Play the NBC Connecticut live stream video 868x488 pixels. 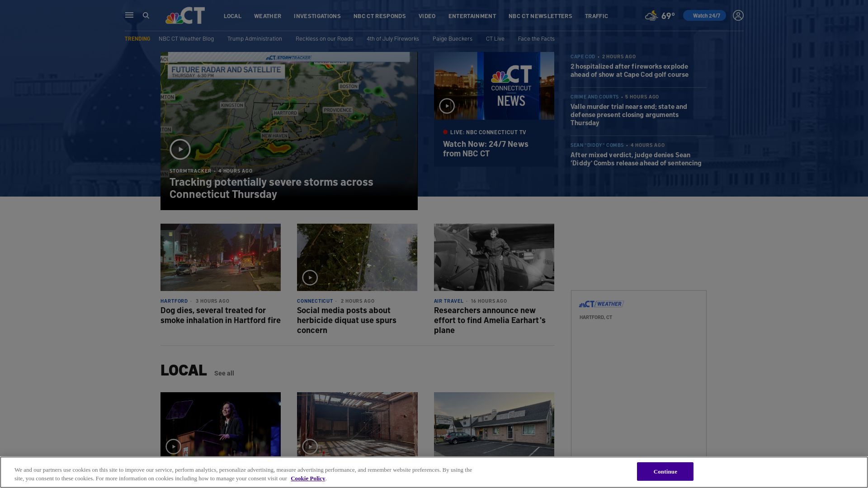point(447,106)
